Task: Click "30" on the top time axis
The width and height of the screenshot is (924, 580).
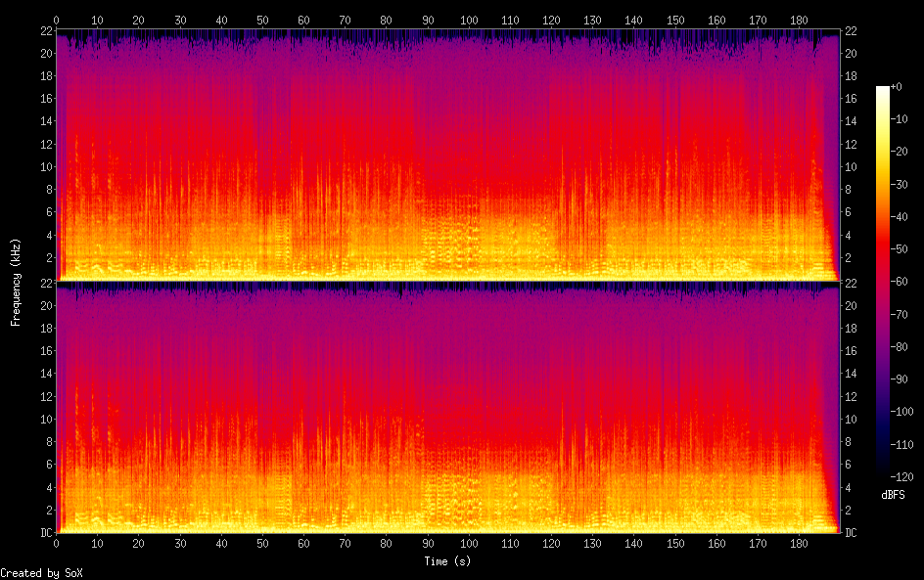Action: (180, 20)
